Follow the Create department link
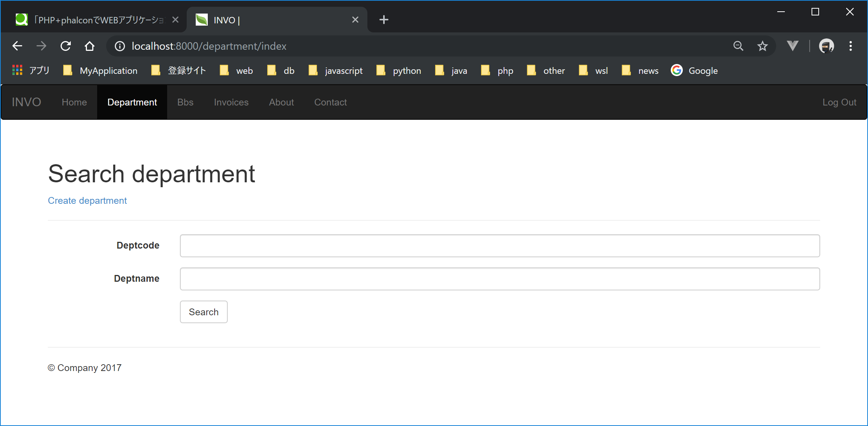This screenshot has height=426, width=868. pos(87,200)
